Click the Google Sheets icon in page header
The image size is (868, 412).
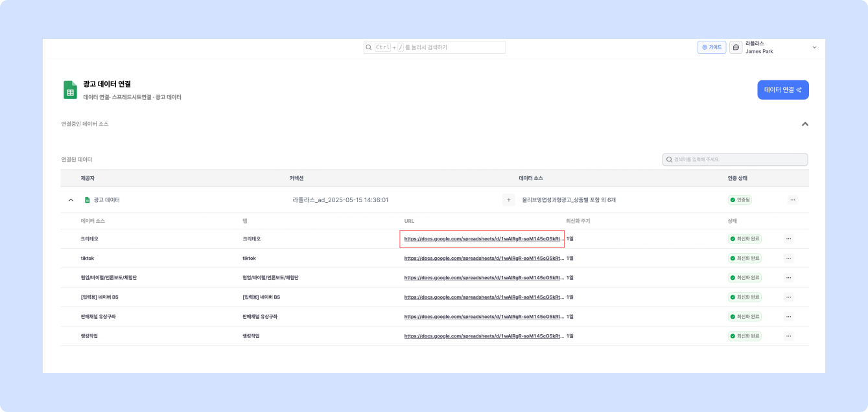tap(70, 90)
